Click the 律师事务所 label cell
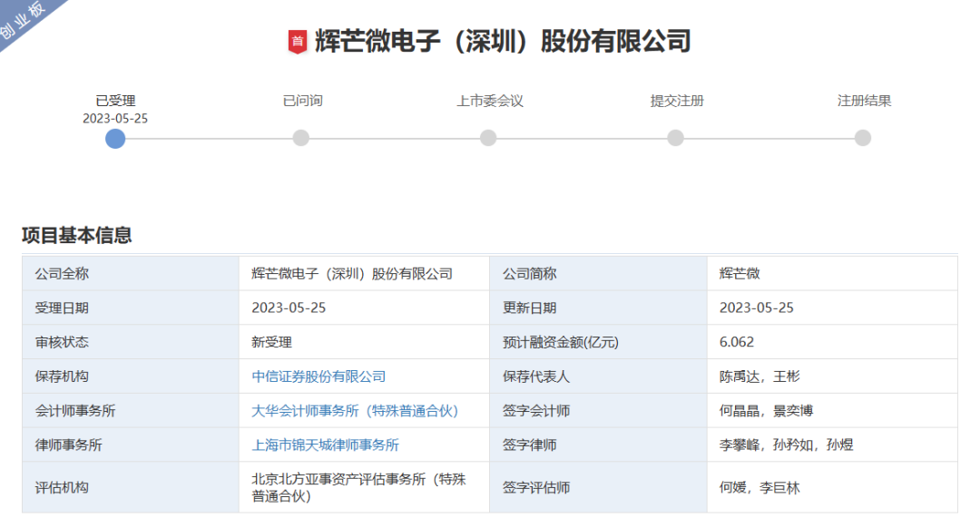Screen dimensions: 980x518 point(131,445)
